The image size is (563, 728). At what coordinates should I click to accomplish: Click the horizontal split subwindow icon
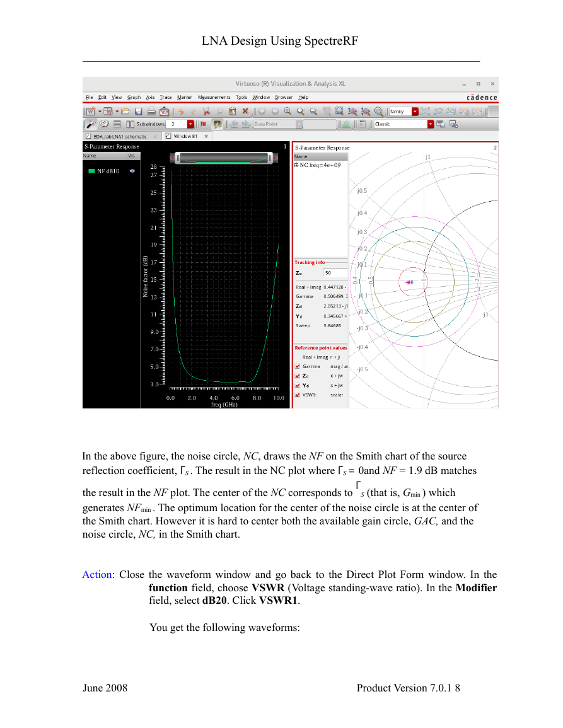coord(117,124)
